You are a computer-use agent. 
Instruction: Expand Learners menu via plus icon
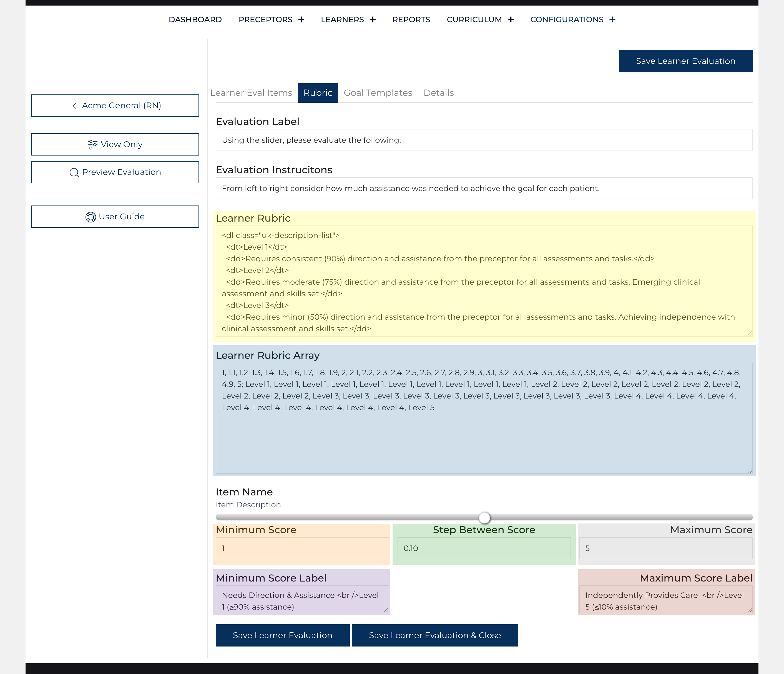tap(373, 20)
